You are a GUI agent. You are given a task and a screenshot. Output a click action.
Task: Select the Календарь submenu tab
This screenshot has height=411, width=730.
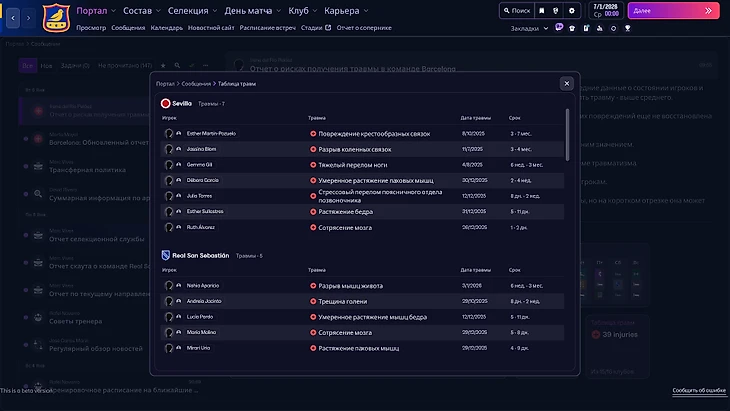(166, 28)
